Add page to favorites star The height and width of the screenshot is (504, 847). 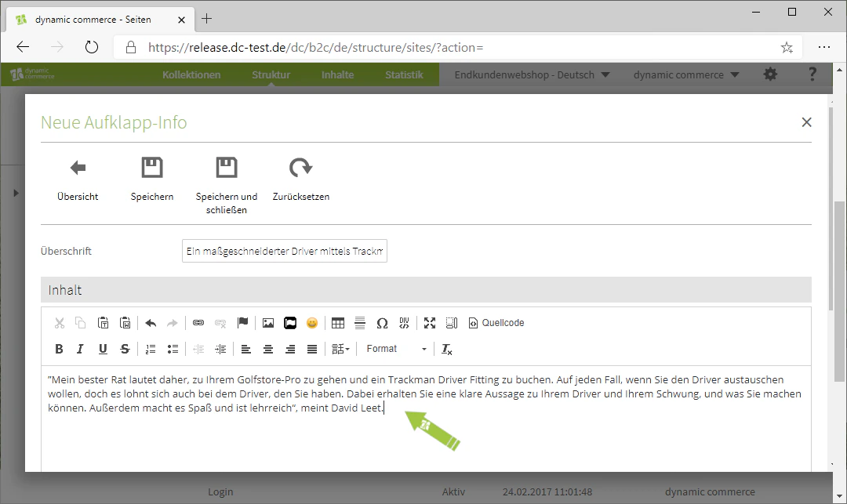(x=787, y=48)
